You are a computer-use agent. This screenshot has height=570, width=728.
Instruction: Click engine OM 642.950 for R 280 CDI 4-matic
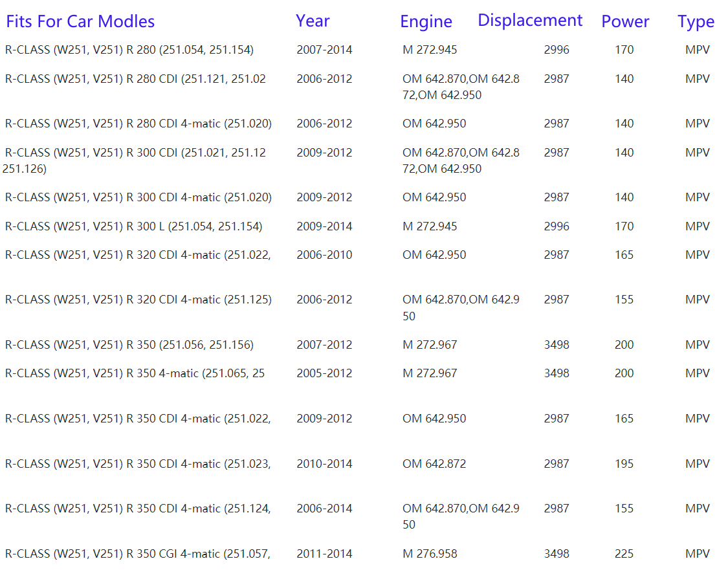coord(434,124)
